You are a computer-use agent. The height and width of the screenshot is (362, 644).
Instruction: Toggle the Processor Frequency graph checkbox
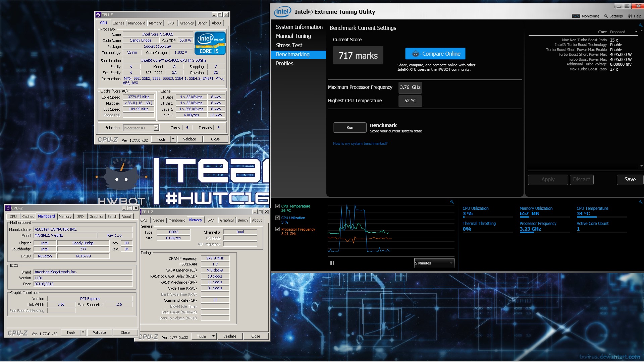277,229
